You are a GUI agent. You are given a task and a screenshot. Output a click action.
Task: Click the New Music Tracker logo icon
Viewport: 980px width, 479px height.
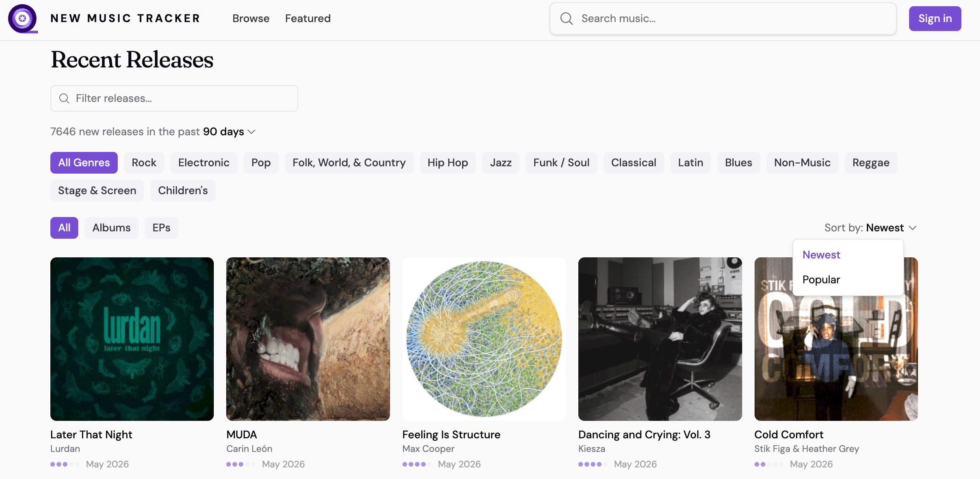22,18
